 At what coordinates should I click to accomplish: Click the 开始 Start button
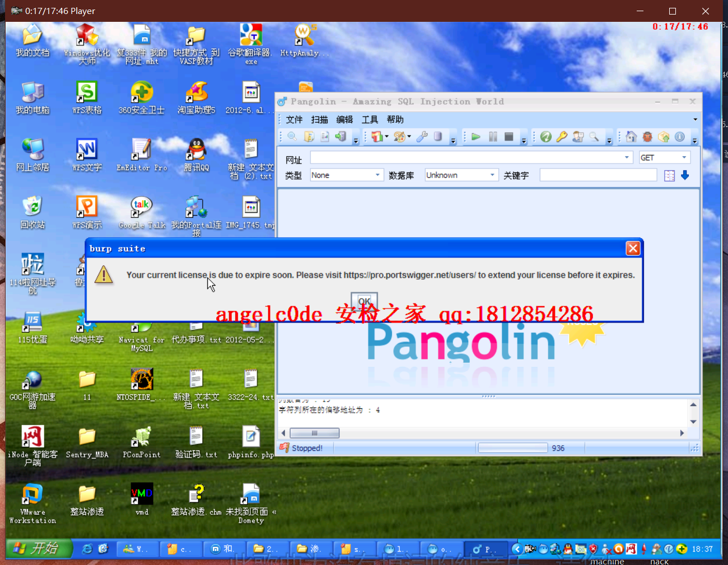[39, 548]
